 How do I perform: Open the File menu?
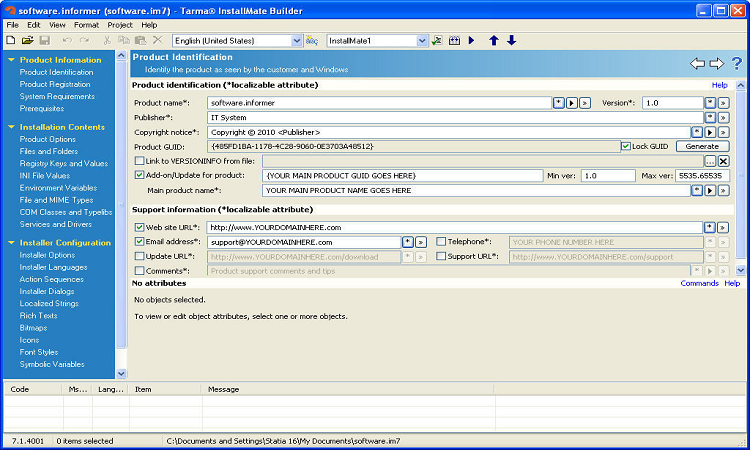click(12, 25)
